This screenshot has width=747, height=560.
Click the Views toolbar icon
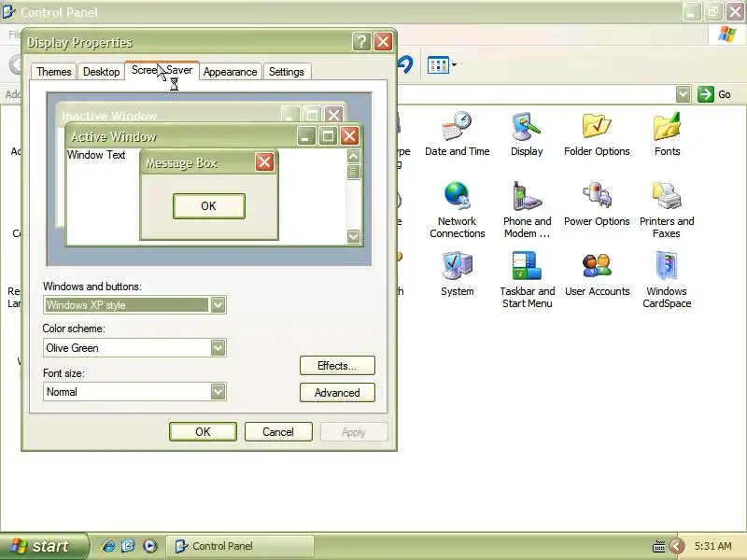438,64
